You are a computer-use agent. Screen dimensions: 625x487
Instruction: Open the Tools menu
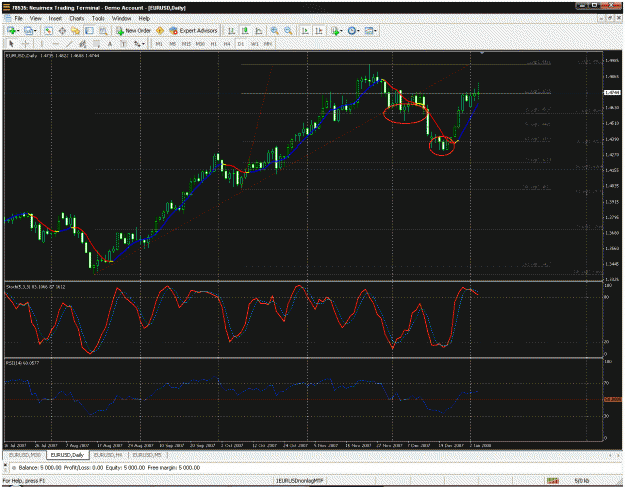click(x=98, y=18)
